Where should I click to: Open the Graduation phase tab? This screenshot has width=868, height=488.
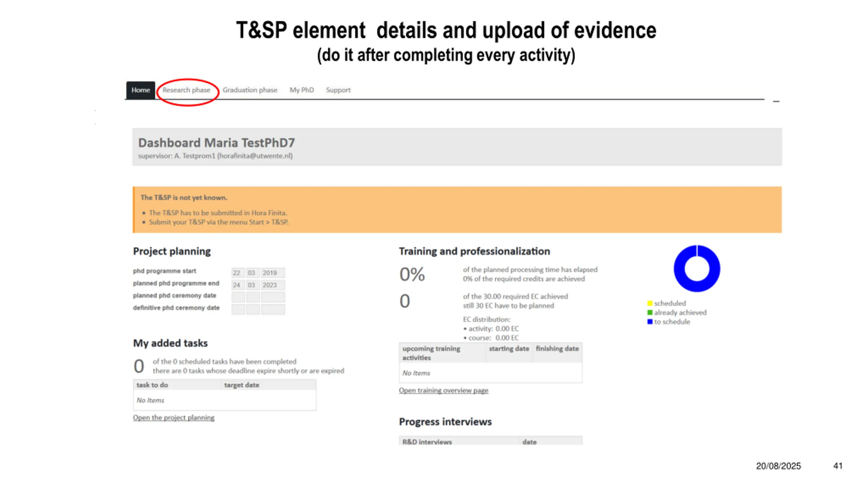tap(250, 90)
